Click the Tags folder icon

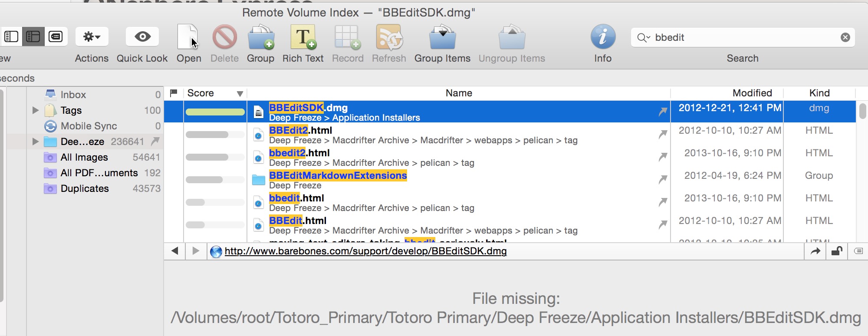point(50,110)
